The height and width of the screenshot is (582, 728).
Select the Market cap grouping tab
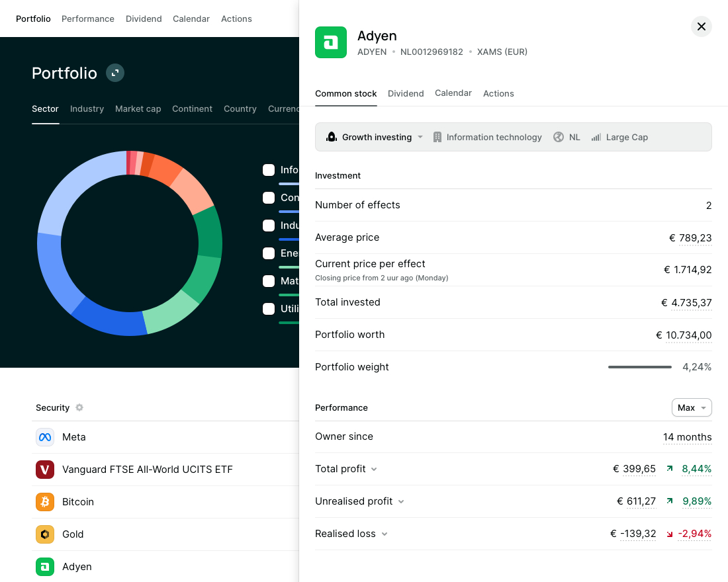tap(138, 108)
